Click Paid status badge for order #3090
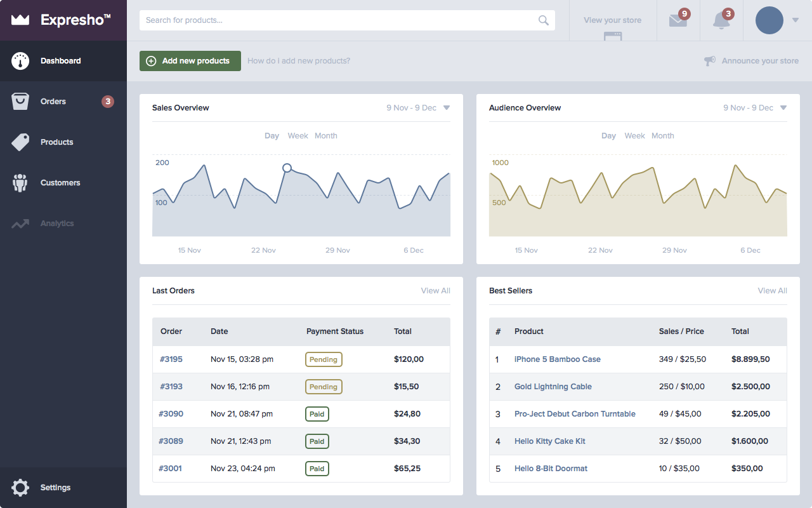 [317, 414]
